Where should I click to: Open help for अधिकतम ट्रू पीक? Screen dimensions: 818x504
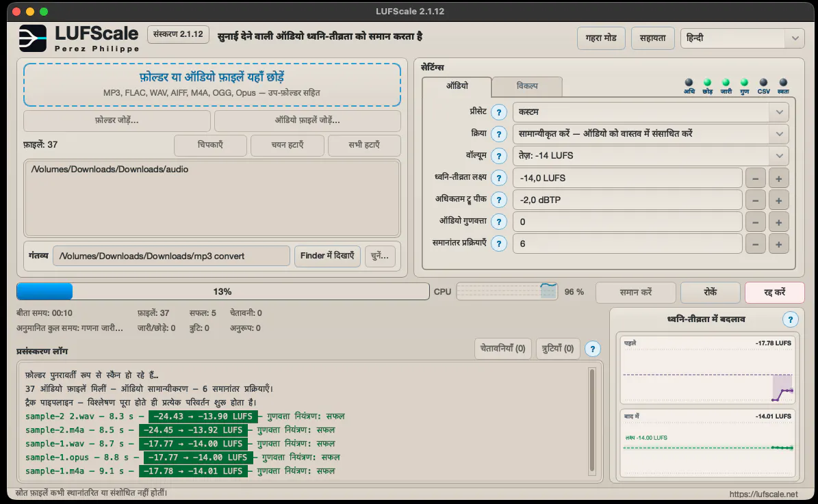click(x=499, y=200)
